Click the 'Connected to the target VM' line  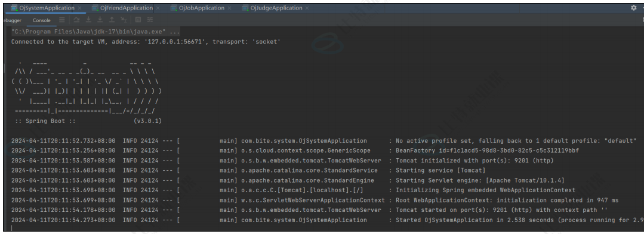click(x=146, y=42)
